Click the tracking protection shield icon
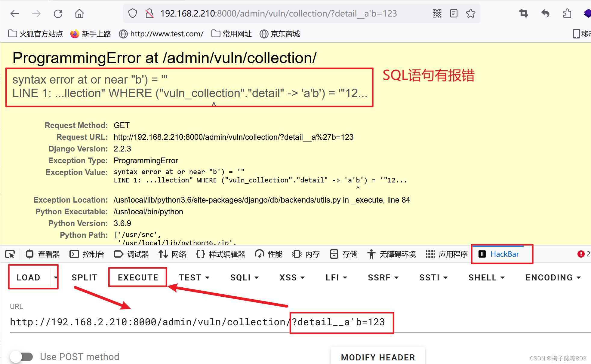The height and width of the screenshot is (364, 591). click(x=132, y=13)
